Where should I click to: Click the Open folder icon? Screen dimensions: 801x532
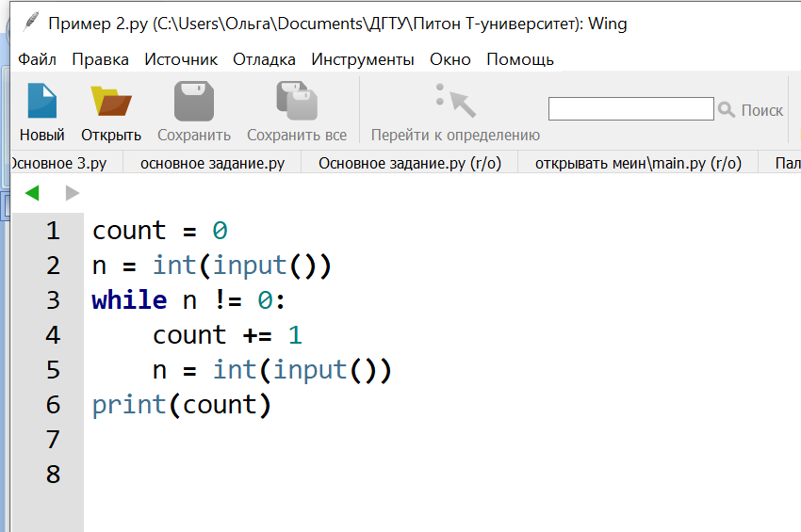(x=111, y=101)
